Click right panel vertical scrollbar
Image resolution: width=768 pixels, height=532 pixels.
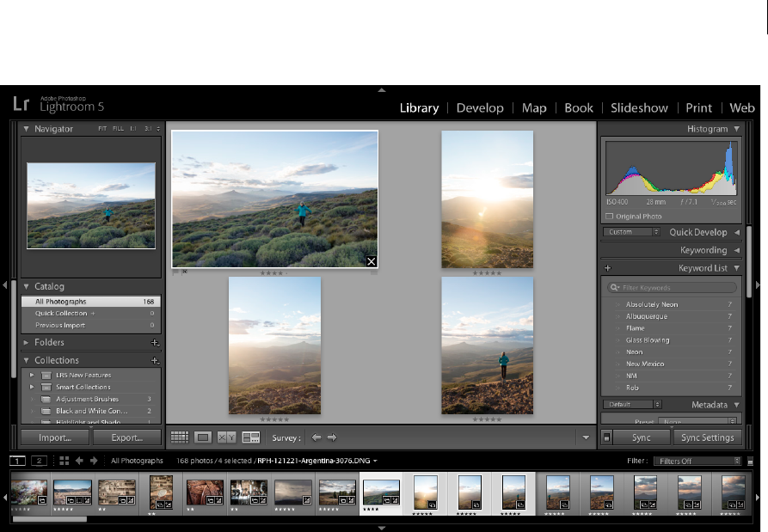[749, 261]
